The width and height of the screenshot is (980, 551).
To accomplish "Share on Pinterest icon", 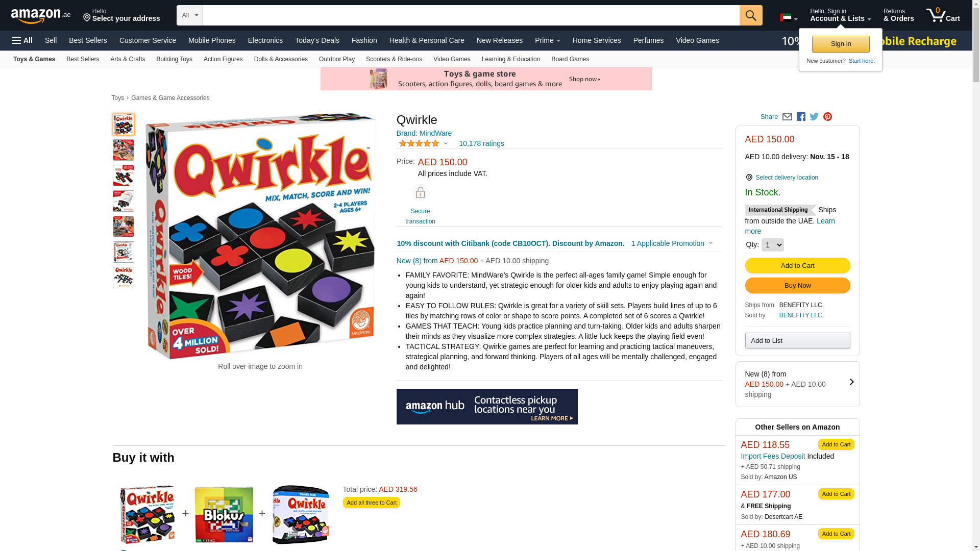I will (x=827, y=117).
